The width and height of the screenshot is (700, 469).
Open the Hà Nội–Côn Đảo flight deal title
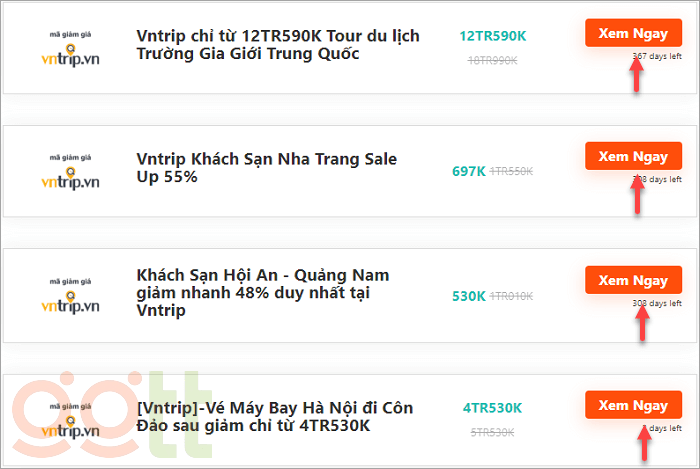(274, 417)
